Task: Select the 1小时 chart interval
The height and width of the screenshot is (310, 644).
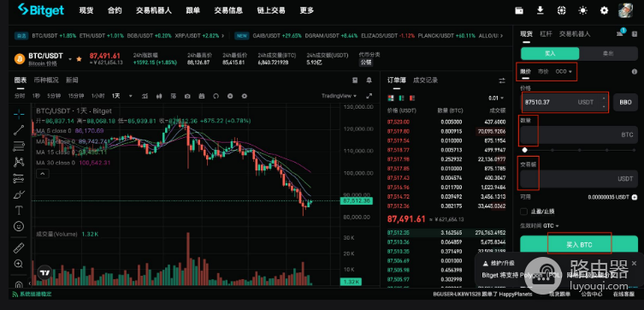Action: [97, 96]
